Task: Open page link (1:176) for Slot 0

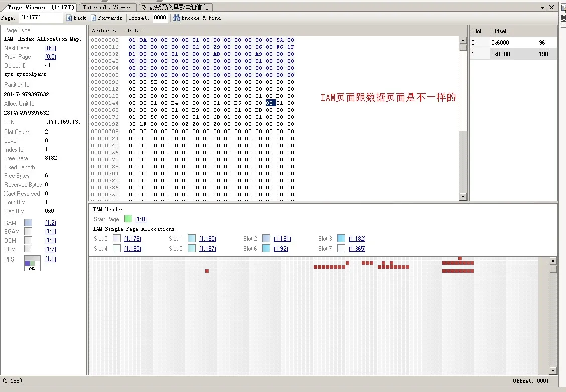Action: 132,239
